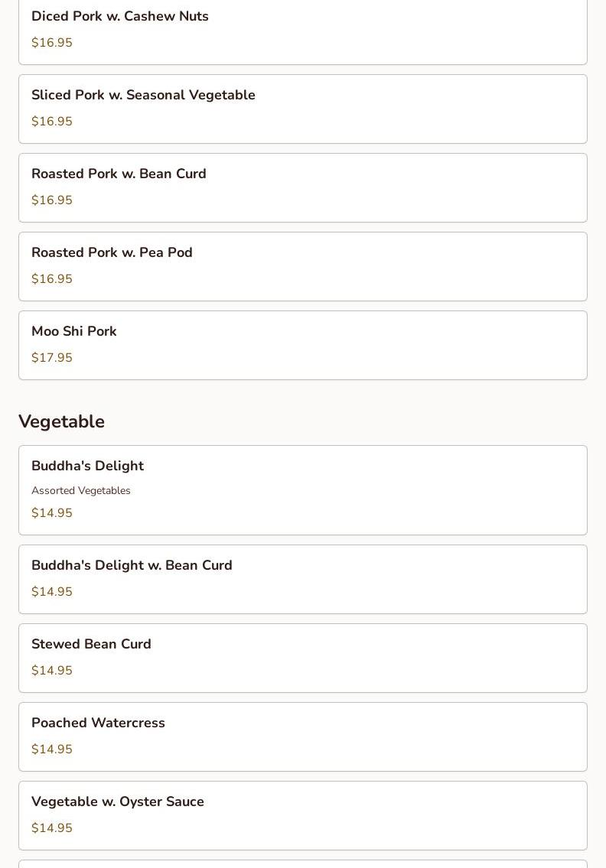Click the price of Roasted Pork w. Pea Pod
The height and width of the screenshot is (868, 606).
point(52,279)
